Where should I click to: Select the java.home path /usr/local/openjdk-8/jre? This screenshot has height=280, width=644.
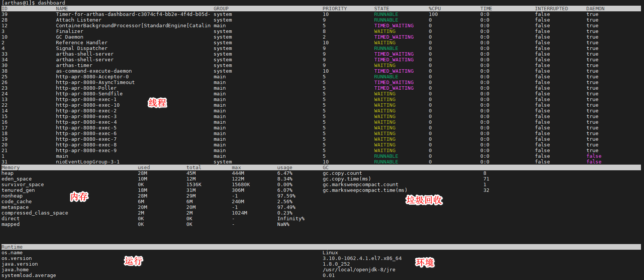pos(359,270)
